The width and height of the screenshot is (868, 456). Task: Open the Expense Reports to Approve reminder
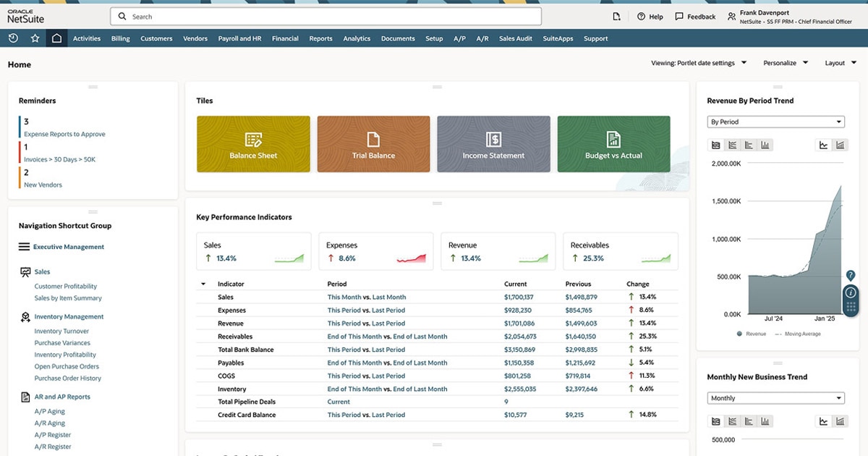64,134
